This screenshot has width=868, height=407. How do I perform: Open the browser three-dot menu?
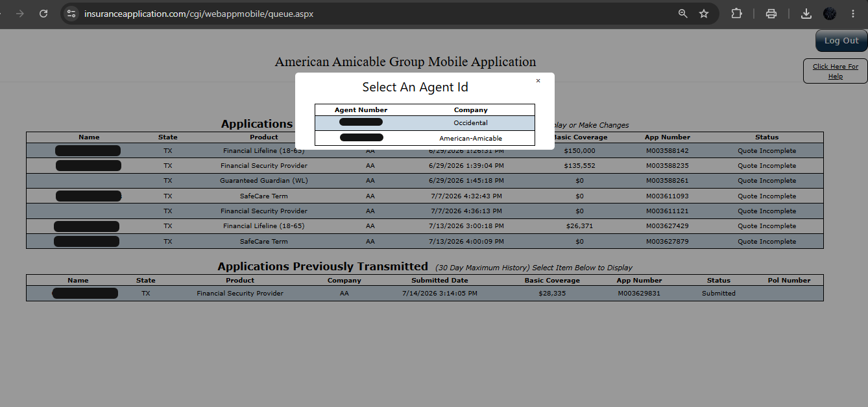(853, 14)
